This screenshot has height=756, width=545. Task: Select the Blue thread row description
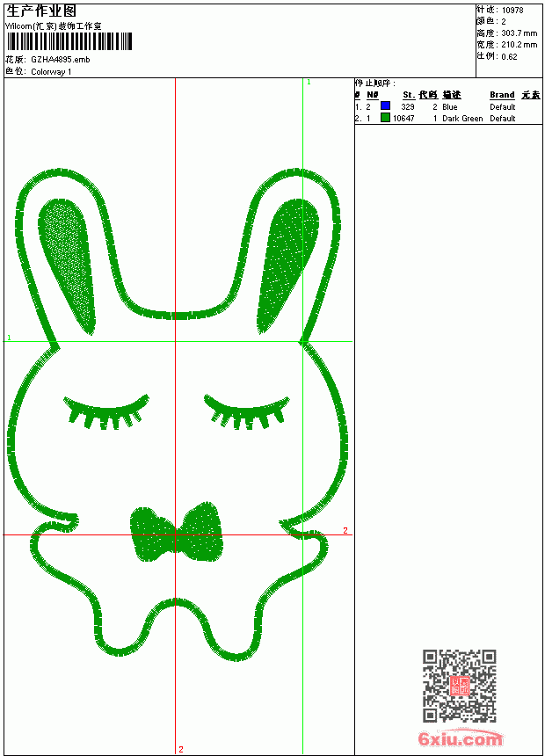(449, 107)
